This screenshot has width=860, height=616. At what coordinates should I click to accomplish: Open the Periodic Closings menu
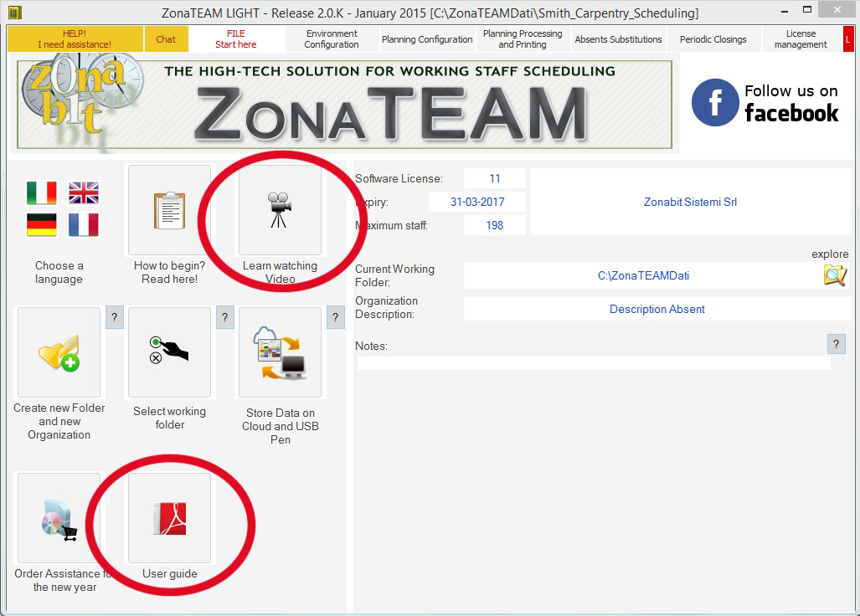tap(713, 38)
